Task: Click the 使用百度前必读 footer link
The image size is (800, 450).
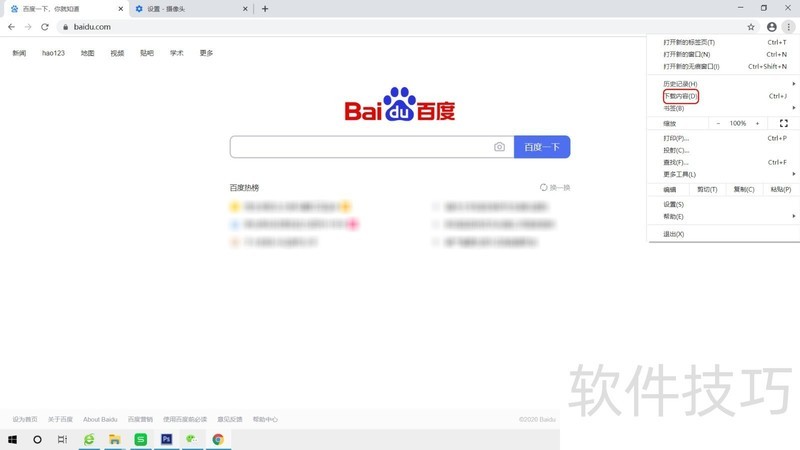Action: click(x=185, y=419)
